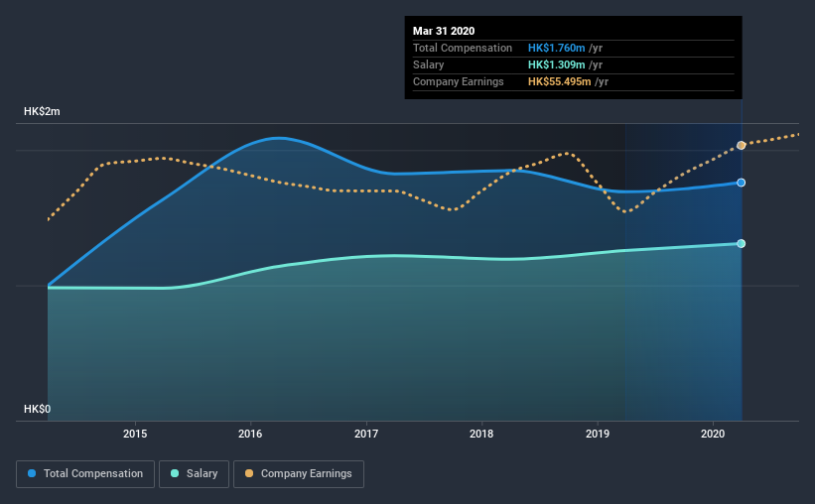This screenshot has height=504, width=815.
Task: Click the HK$2m y-axis label
Action: (42, 112)
